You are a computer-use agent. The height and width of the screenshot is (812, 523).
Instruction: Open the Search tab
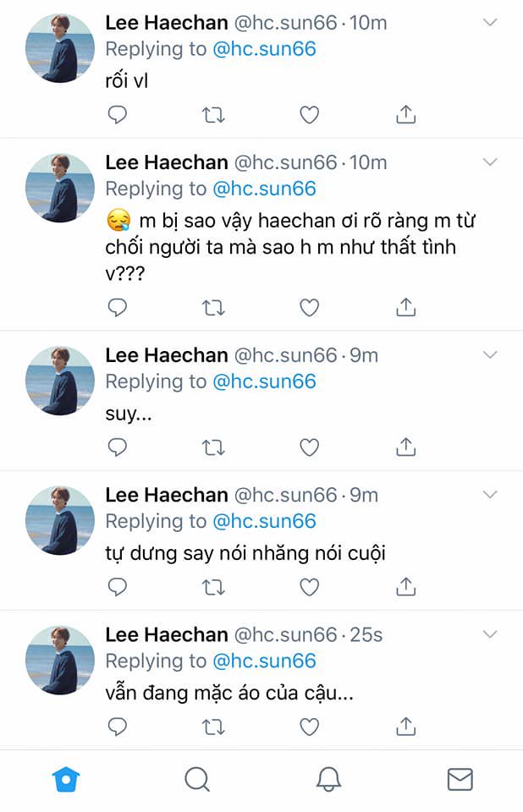pyautogui.click(x=196, y=779)
